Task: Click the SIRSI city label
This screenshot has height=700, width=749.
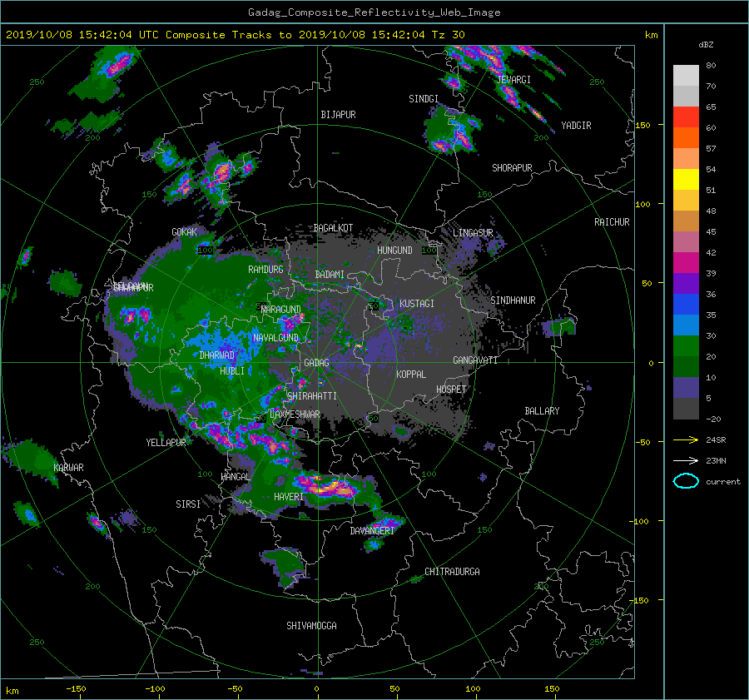Action: (x=188, y=504)
